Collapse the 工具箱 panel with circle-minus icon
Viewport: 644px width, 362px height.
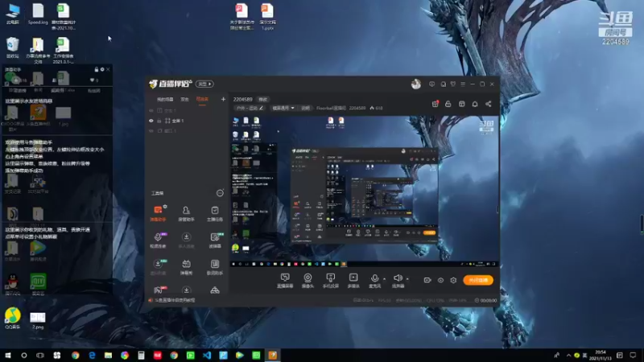(x=220, y=193)
